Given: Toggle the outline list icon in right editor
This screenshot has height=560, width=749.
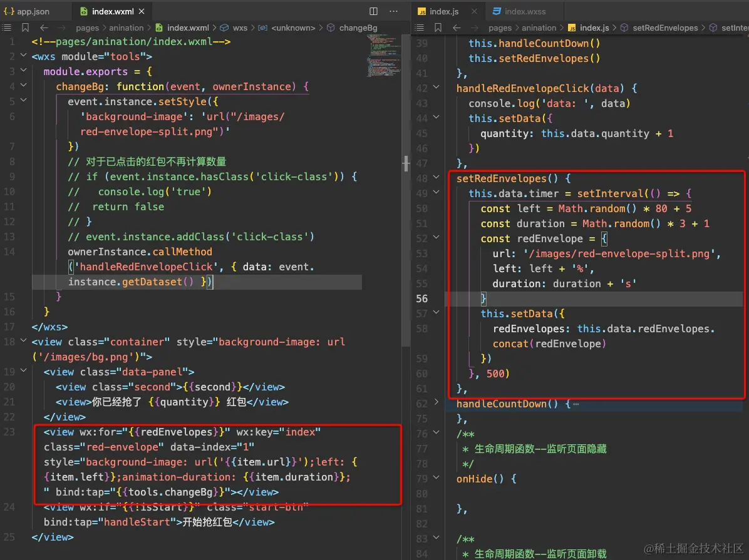Looking at the screenshot, I should [x=420, y=28].
